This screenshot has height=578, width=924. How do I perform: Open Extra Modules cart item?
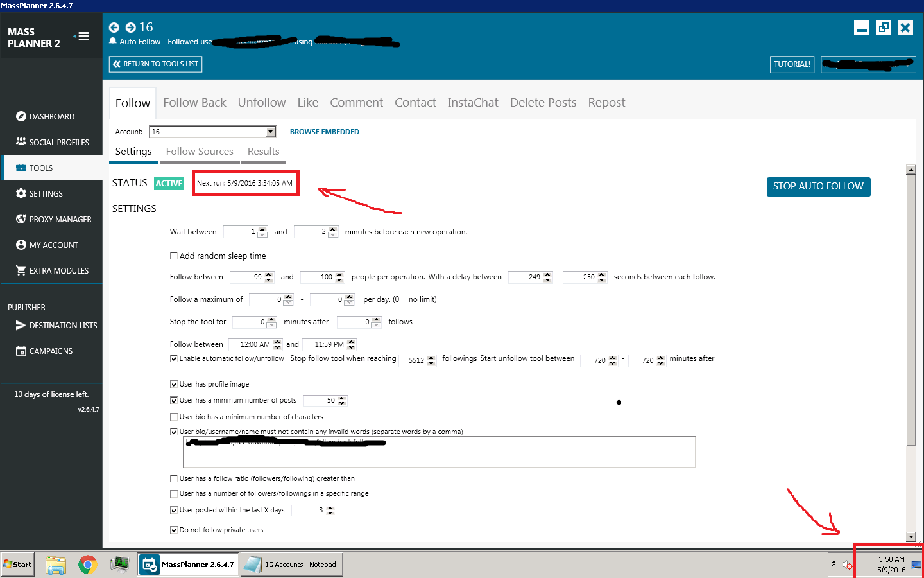tap(51, 270)
